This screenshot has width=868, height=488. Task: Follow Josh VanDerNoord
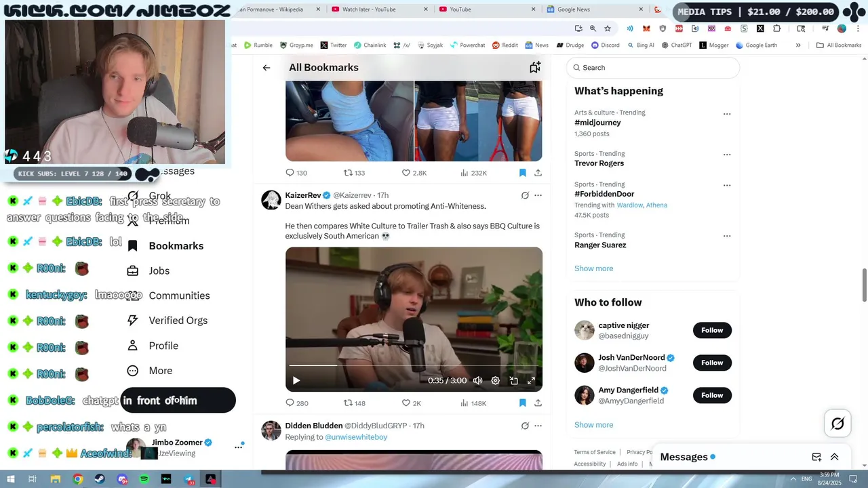point(712,363)
